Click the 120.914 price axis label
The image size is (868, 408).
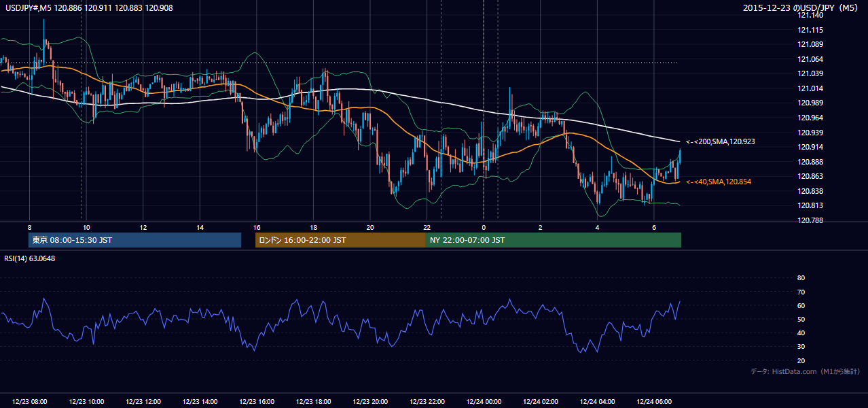[810, 147]
